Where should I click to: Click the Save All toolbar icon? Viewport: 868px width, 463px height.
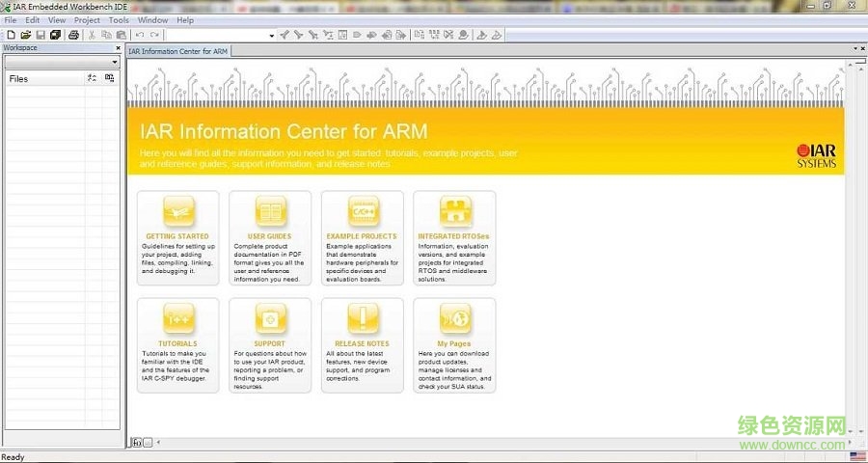point(55,35)
